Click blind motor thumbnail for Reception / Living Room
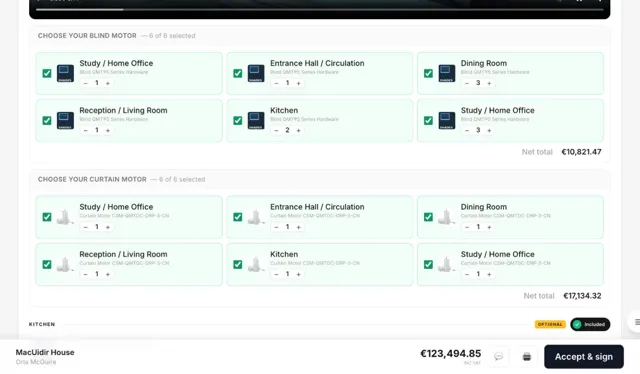The height and width of the screenshot is (374, 640). (65, 120)
